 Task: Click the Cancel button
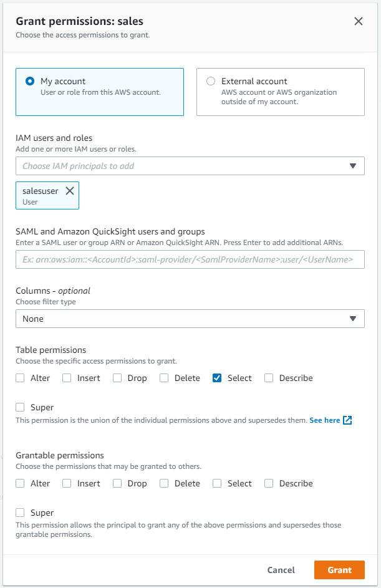[x=281, y=570]
